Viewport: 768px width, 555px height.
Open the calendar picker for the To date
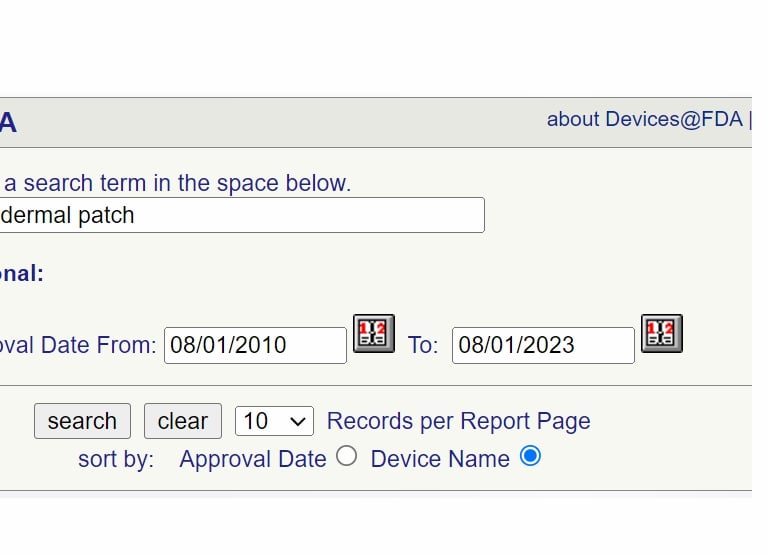click(x=662, y=333)
